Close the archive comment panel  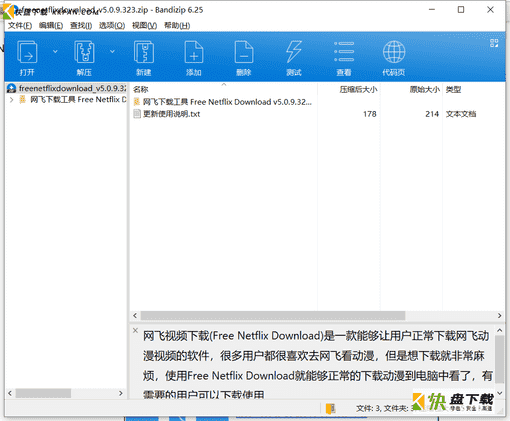135,330
